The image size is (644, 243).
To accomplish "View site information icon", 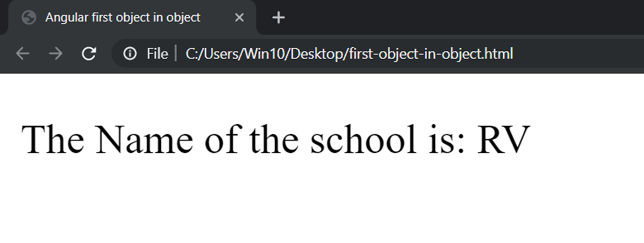I will coord(130,54).
